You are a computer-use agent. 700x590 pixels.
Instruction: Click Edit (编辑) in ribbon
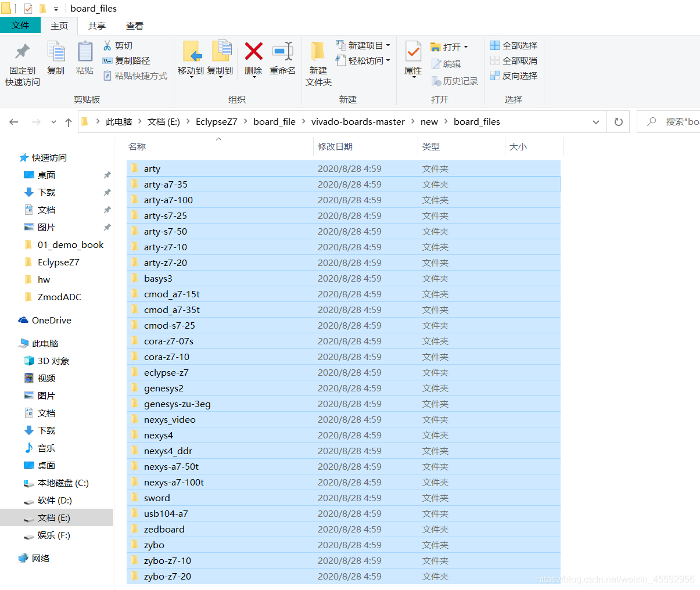(x=446, y=64)
